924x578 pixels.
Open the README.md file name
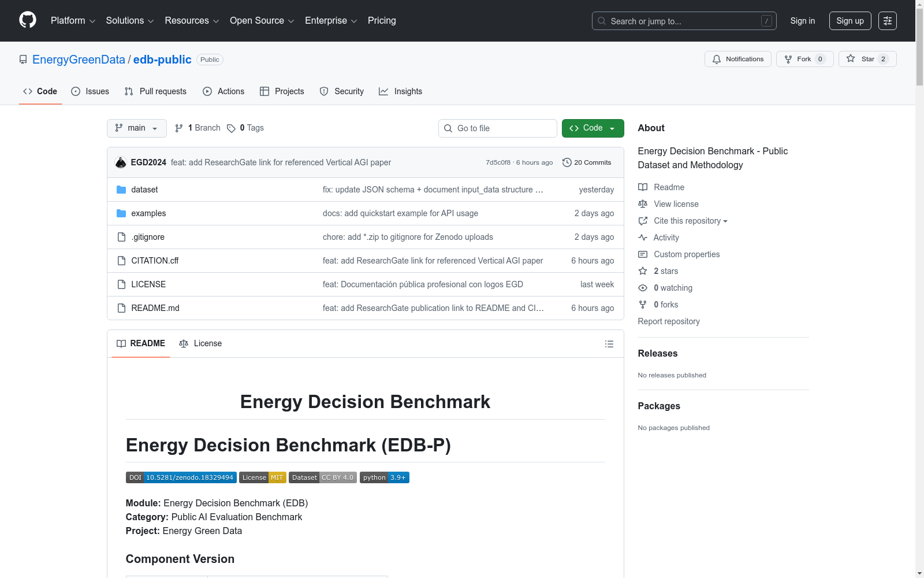tap(155, 308)
